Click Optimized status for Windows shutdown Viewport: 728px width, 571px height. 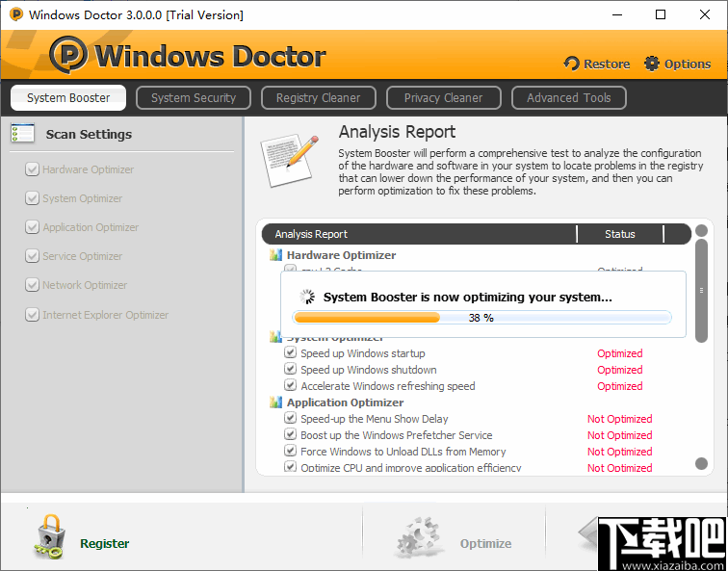pos(620,370)
